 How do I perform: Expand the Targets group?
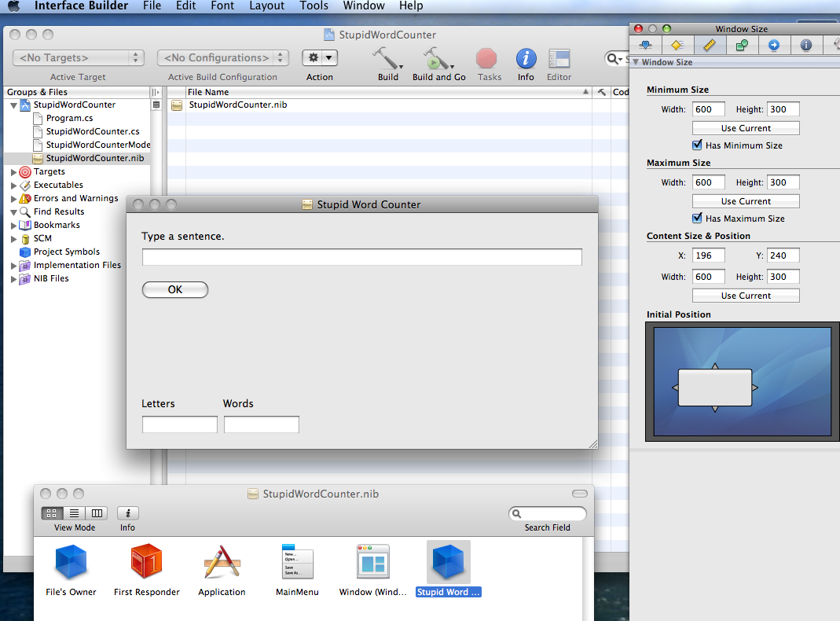[14, 172]
